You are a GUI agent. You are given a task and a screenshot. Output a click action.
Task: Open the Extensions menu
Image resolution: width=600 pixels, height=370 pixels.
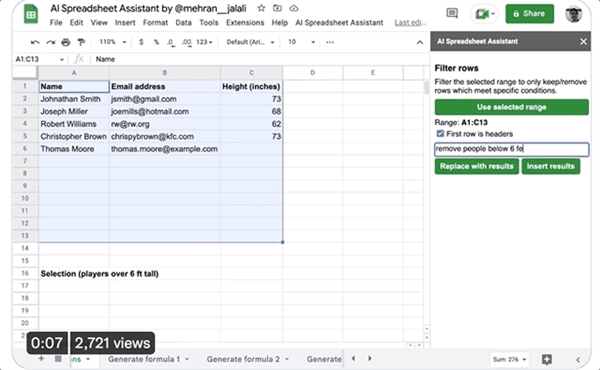pyautogui.click(x=245, y=23)
